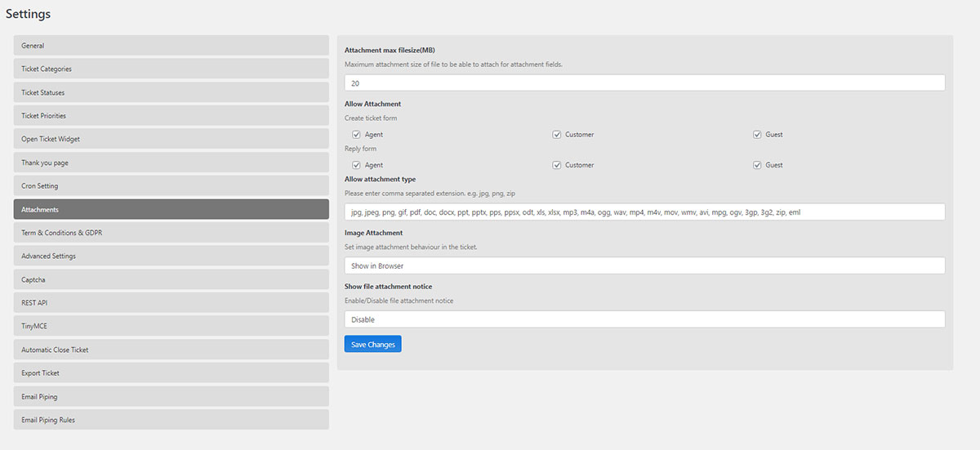
Task: Open the REST API settings
Action: (171, 303)
